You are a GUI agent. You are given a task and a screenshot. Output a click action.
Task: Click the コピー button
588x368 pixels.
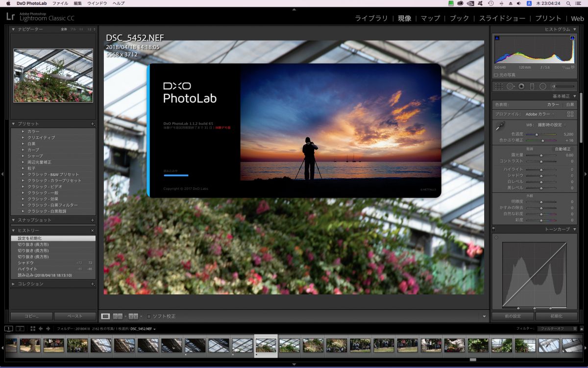(x=31, y=316)
